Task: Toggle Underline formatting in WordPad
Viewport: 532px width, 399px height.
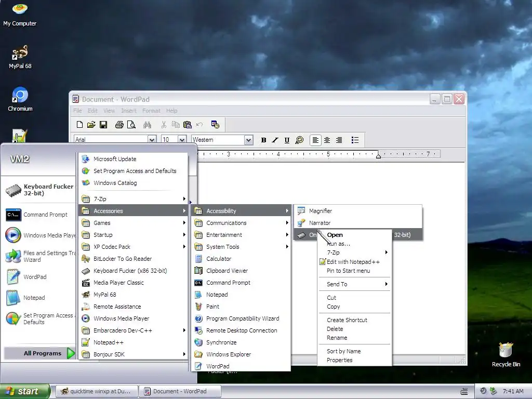Action: 287,140
